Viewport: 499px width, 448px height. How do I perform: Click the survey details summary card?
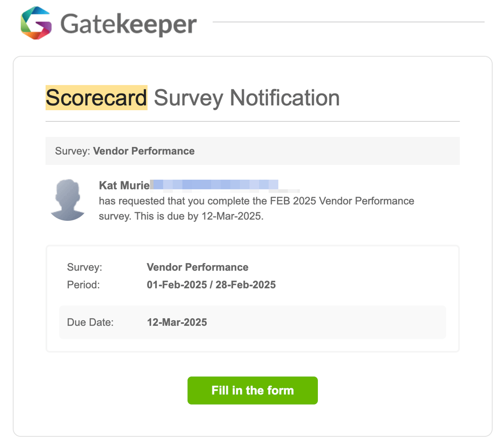(252, 298)
